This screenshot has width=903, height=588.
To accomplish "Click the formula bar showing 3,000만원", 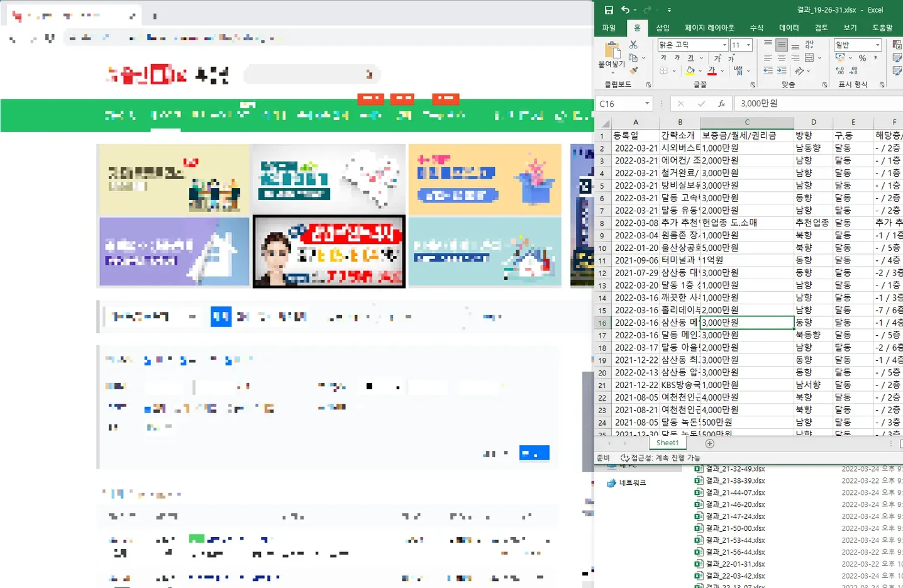I will point(819,103).
